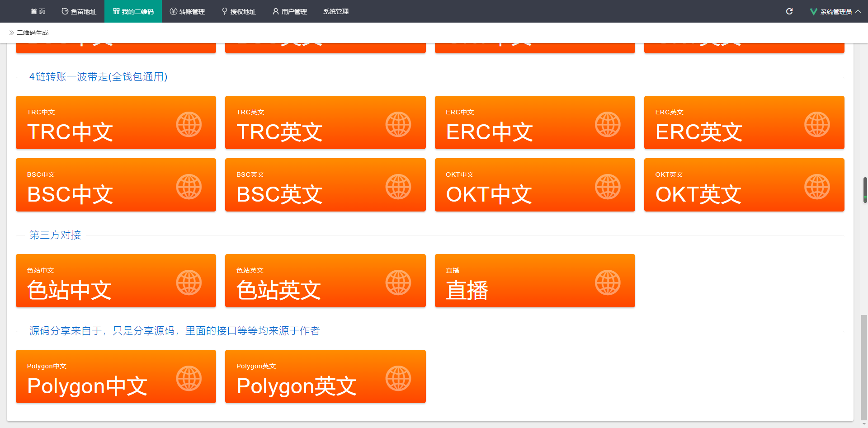868x428 pixels.
Task: Click the page vertical scrollbar thumb
Action: click(x=864, y=368)
